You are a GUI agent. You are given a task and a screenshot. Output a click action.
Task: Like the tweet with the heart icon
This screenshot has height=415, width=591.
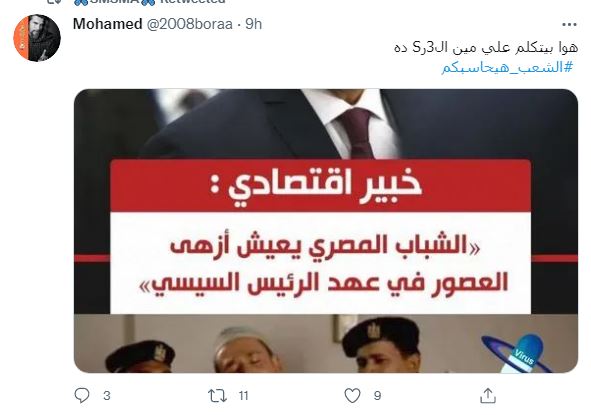(352, 395)
